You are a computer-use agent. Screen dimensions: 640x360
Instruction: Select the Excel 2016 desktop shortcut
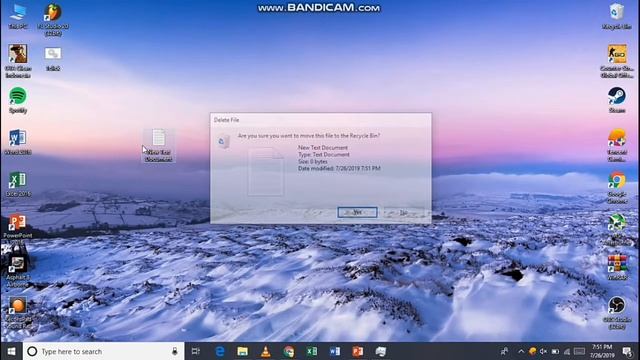(x=18, y=184)
